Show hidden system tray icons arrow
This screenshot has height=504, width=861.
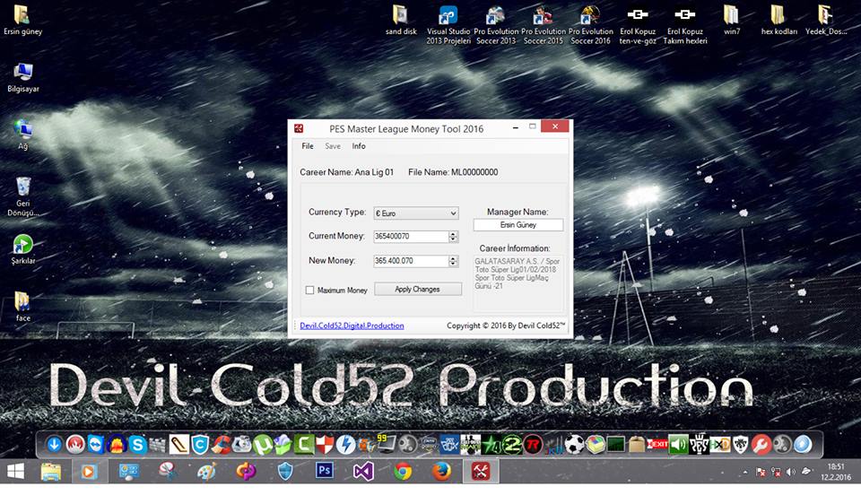pos(745,472)
